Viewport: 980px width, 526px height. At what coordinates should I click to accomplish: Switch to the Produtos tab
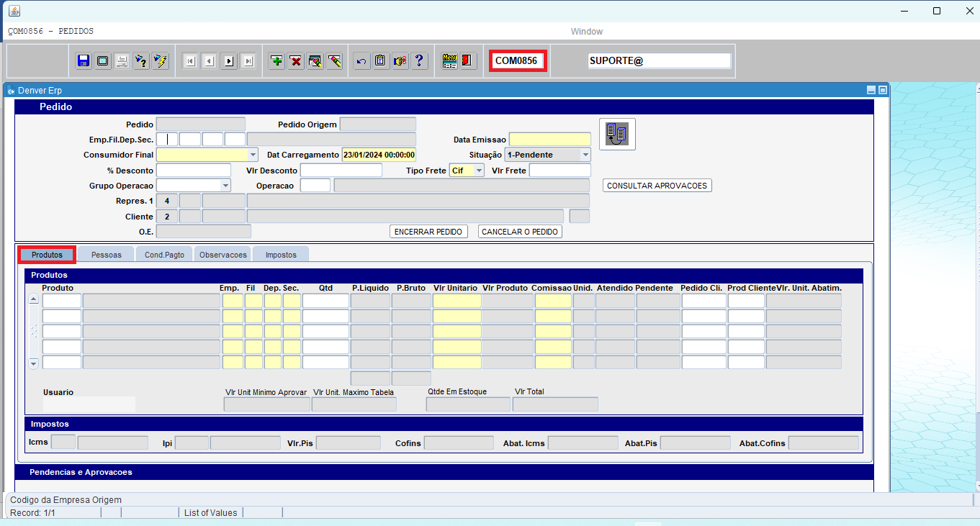coord(47,255)
